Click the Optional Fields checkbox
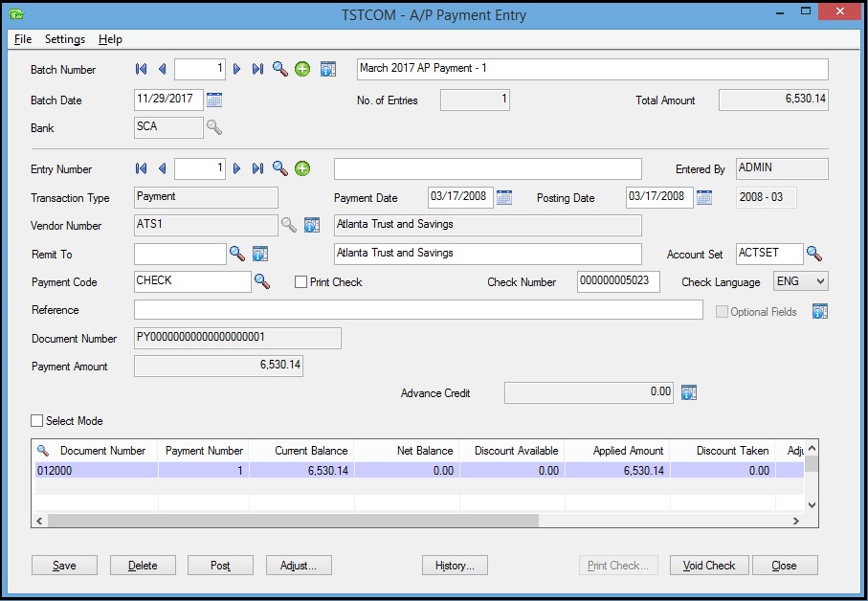Image resolution: width=868 pixels, height=601 pixels. (722, 312)
